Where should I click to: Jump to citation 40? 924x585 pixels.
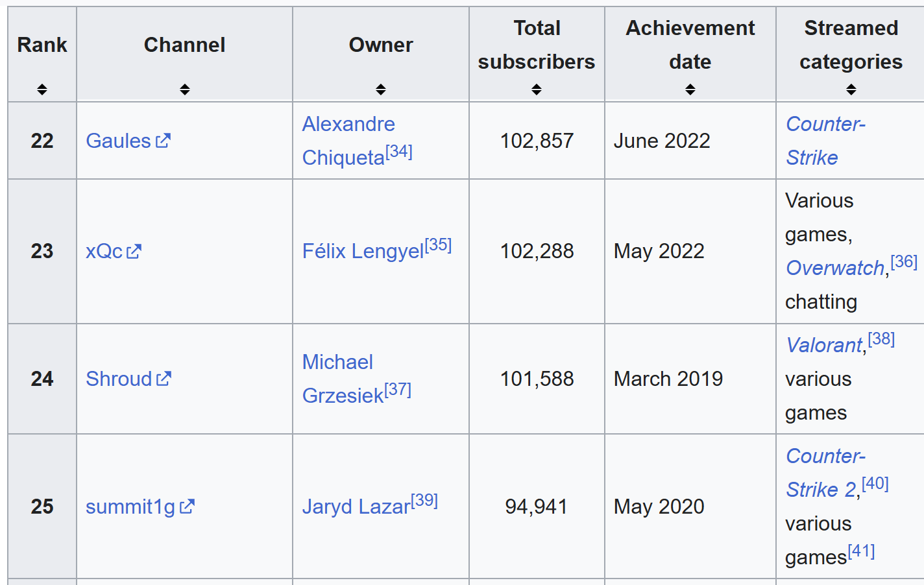[875, 484]
